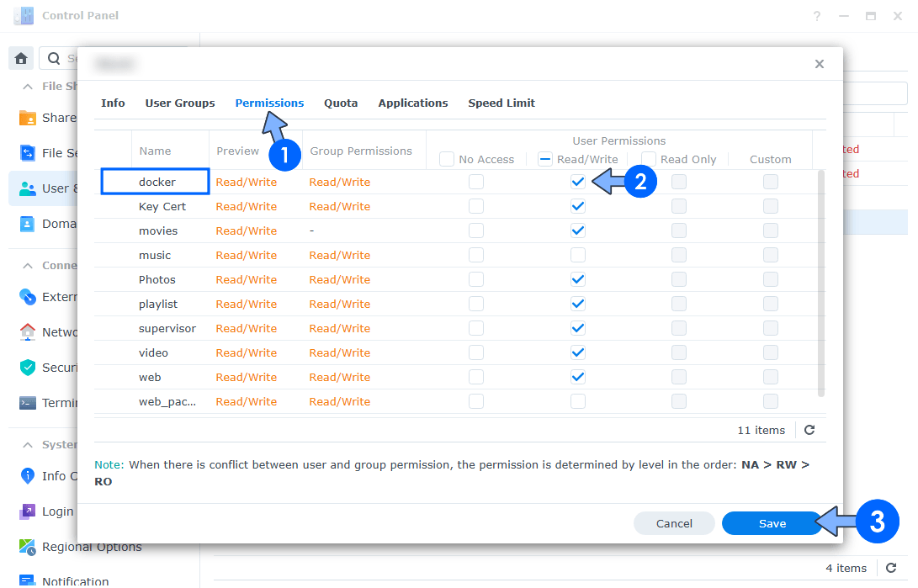Check Read Only for playlist folder
This screenshot has height=588, width=918.
tap(679, 304)
